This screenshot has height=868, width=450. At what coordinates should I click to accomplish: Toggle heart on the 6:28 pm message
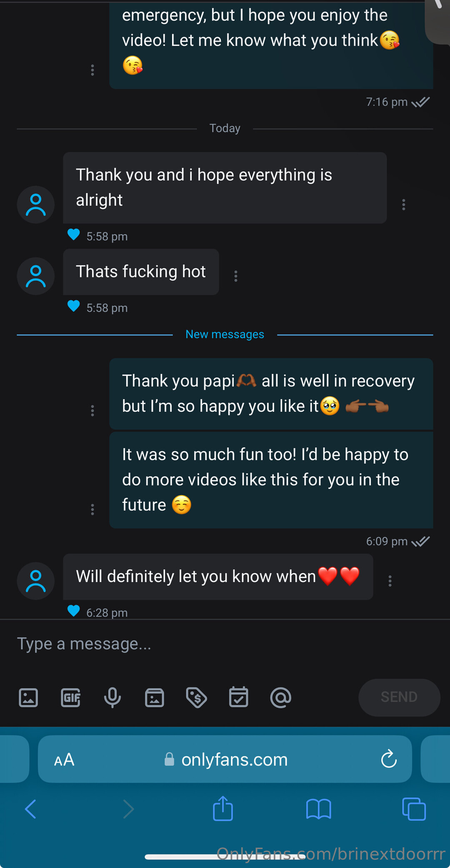coord(74,611)
